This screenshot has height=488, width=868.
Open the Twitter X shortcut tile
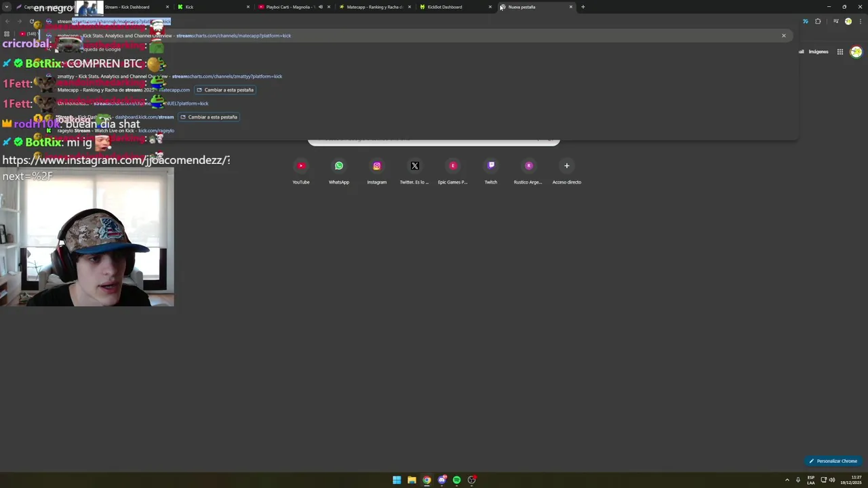[x=415, y=171]
